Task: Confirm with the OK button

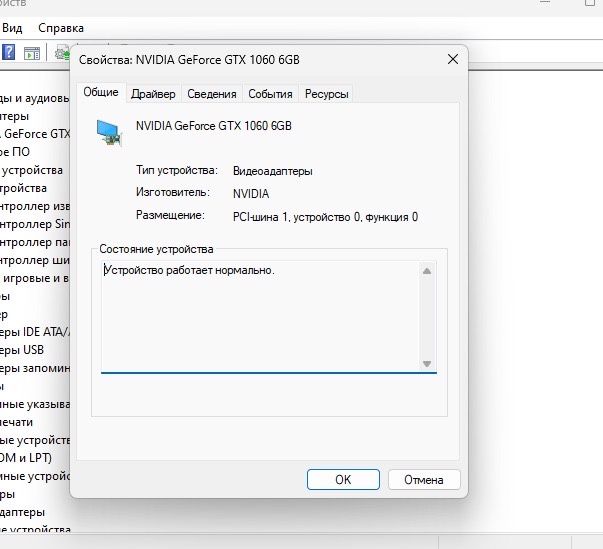Action: click(x=343, y=479)
